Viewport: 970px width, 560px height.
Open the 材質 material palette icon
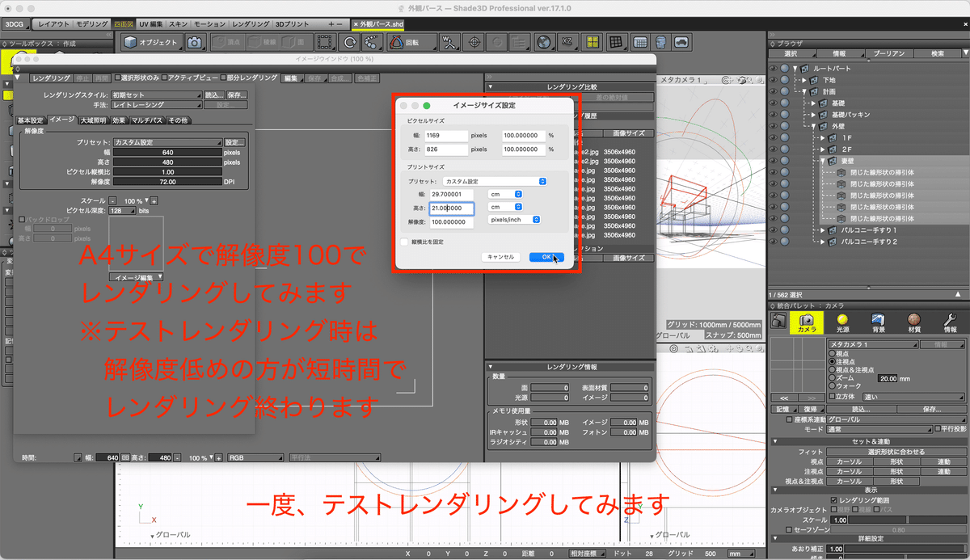click(914, 323)
